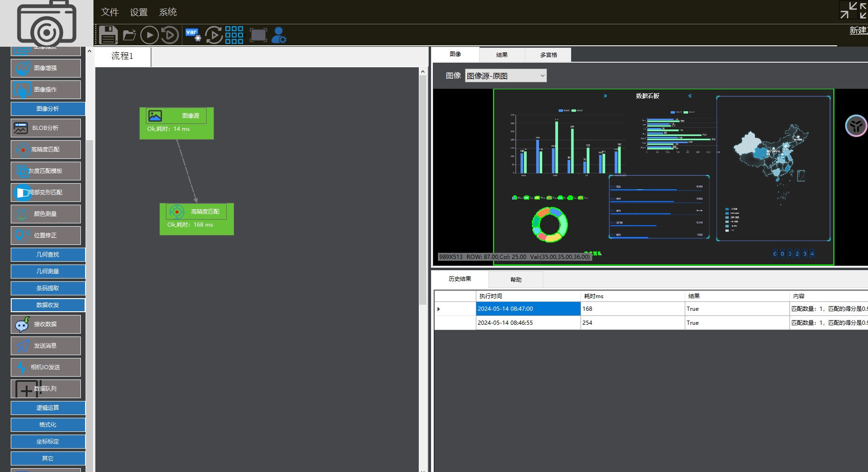This screenshot has width=868, height=472.
Task: Select the 图像源 node in the flow canvas
Action: coord(176,122)
